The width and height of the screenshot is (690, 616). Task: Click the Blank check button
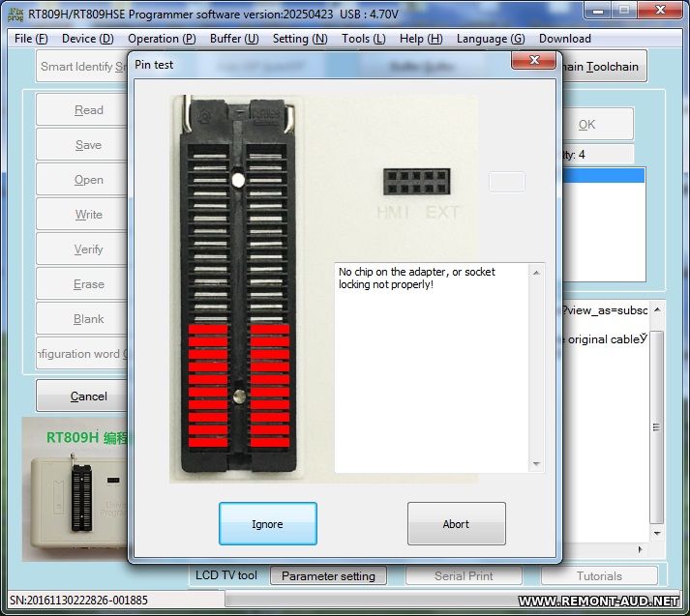[x=82, y=318]
